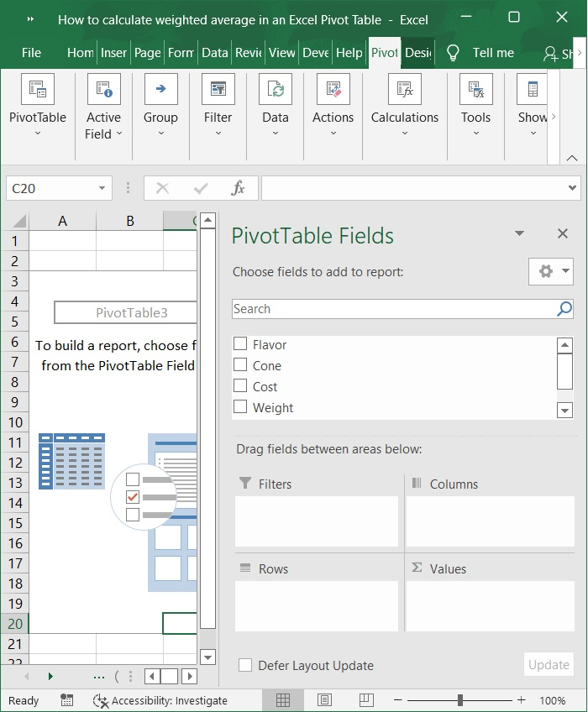Click the field list scroll down arrow
588x712 pixels.
click(564, 411)
